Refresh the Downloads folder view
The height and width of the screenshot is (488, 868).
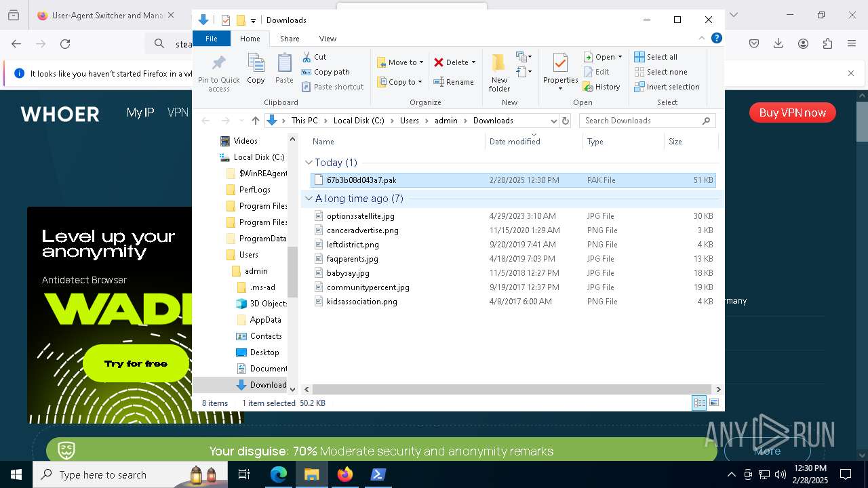point(566,121)
